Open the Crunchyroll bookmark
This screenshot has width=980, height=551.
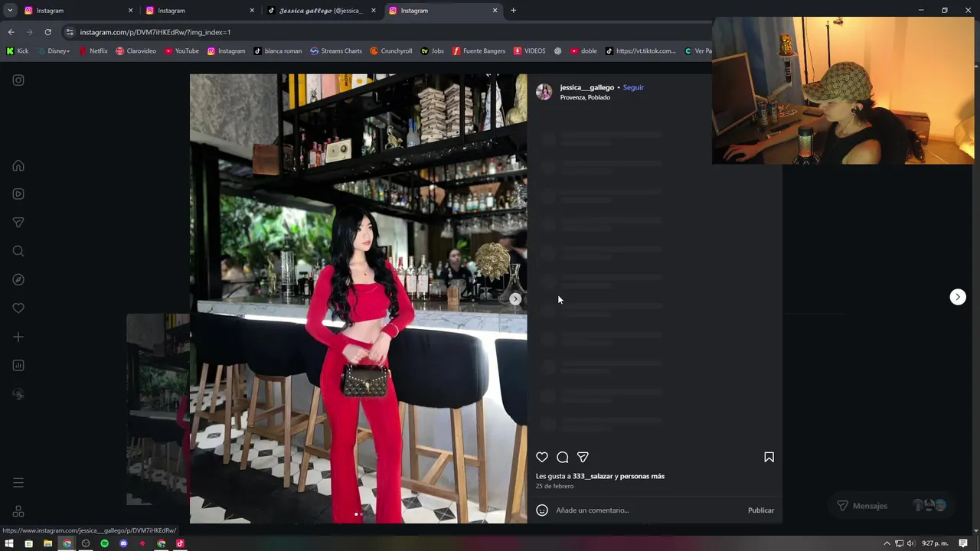click(390, 51)
